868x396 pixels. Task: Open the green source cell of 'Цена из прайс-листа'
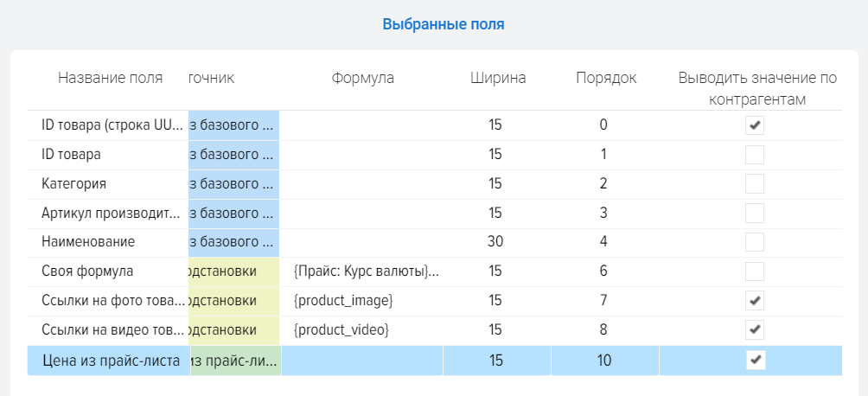pyautogui.click(x=235, y=361)
